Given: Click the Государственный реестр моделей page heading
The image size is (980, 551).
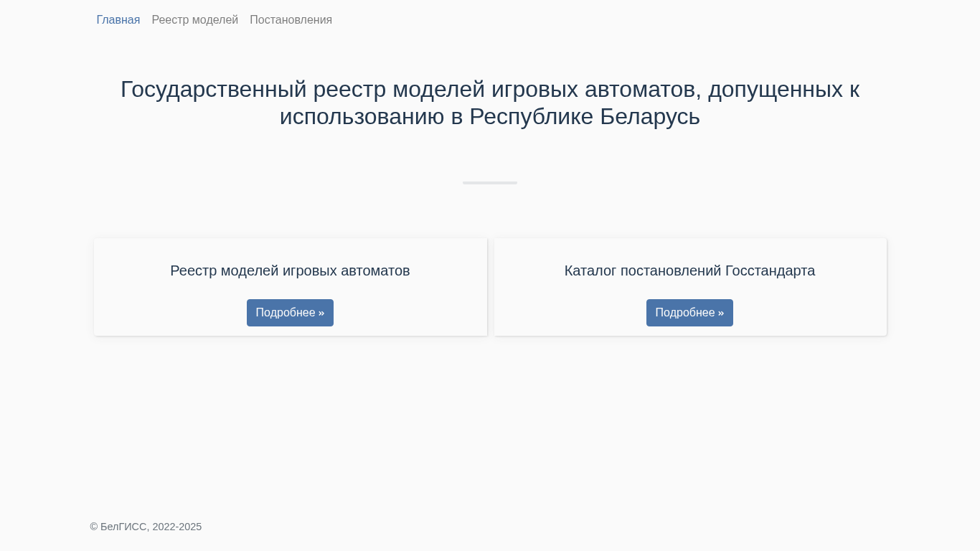Looking at the screenshot, I should click(x=490, y=103).
